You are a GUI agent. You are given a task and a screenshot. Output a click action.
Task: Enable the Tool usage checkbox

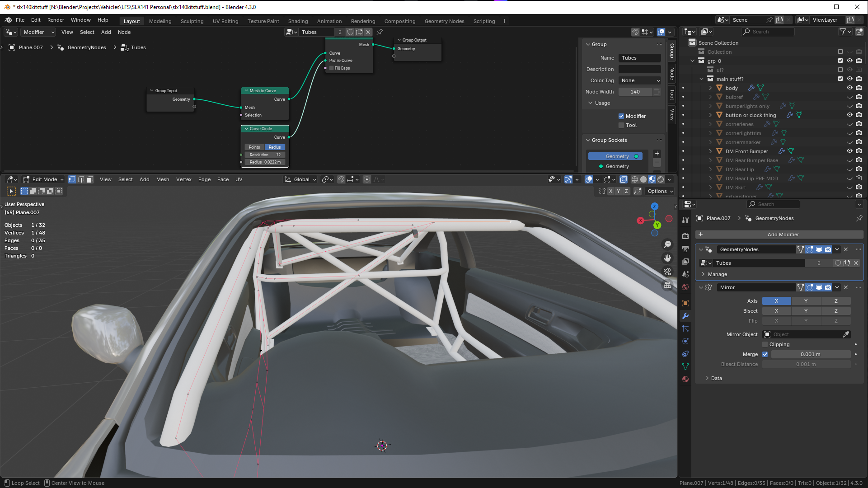click(621, 125)
